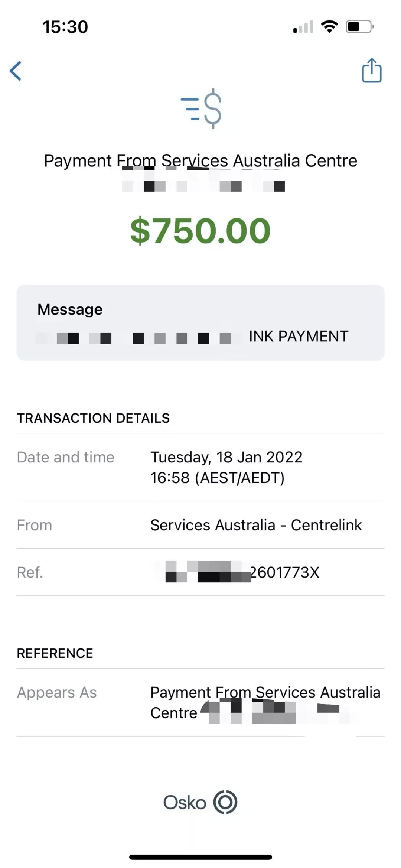
Task: Tap the REFERENCE section header
Action: point(55,653)
